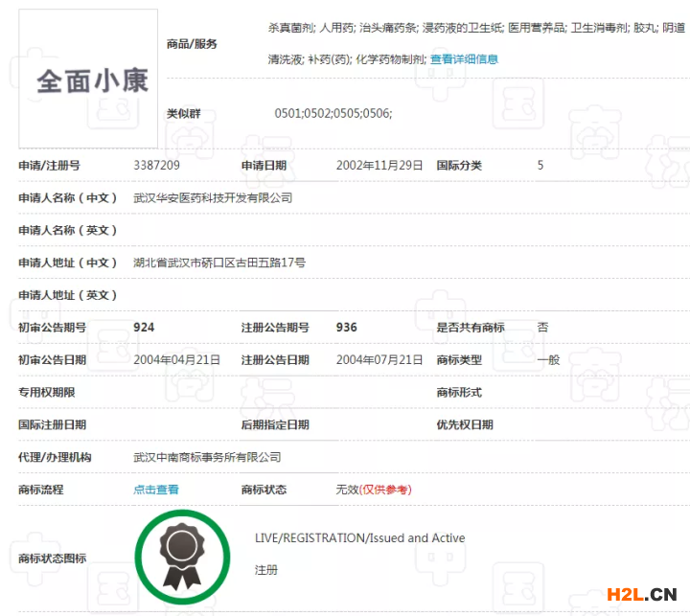Click the green registration ribbon badge icon
Image resolution: width=690 pixels, height=616 pixels.
tap(181, 555)
